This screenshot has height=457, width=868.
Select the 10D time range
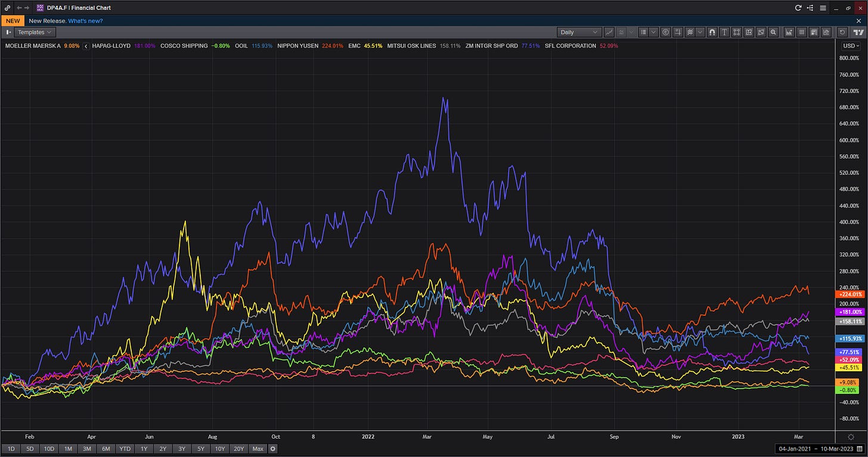(49, 449)
